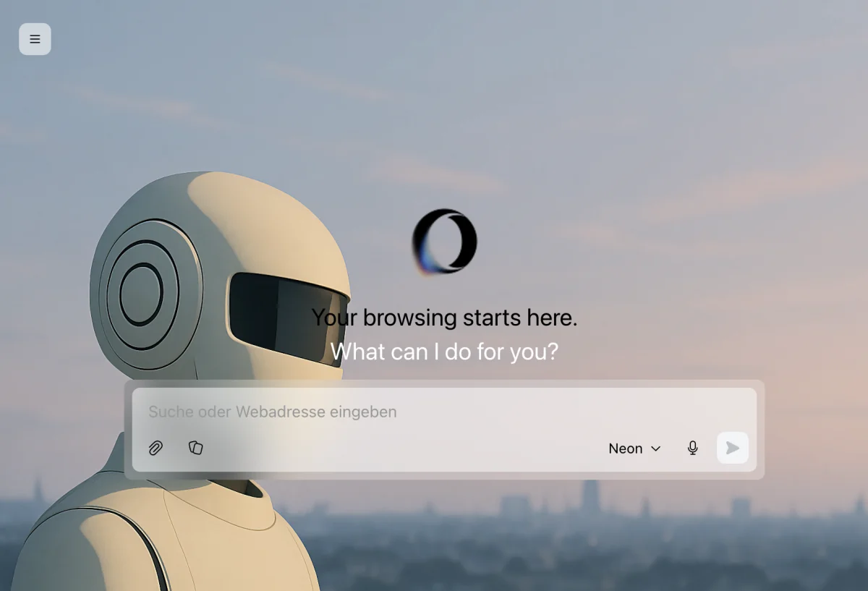Click the Opera Neon logo

point(444,242)
